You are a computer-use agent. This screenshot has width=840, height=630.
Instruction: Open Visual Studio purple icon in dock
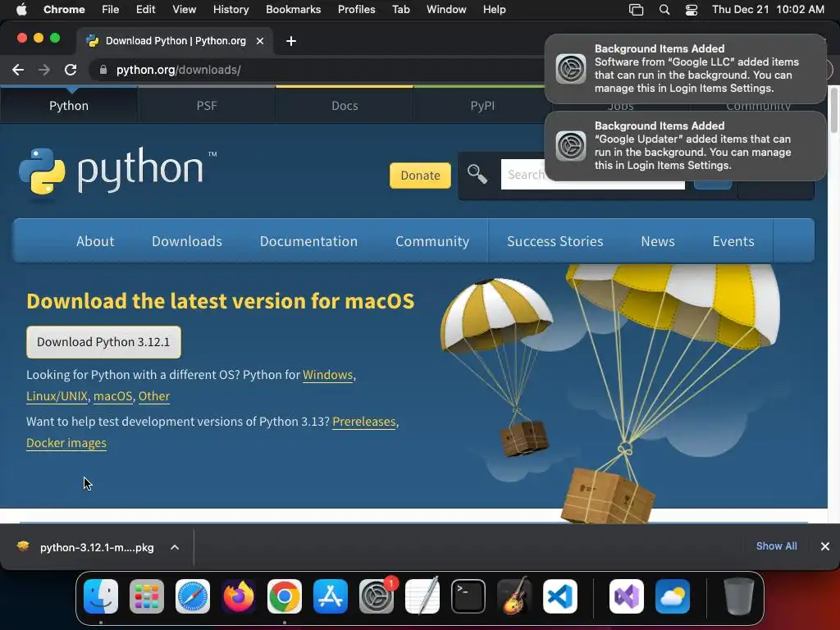[626, 596]
